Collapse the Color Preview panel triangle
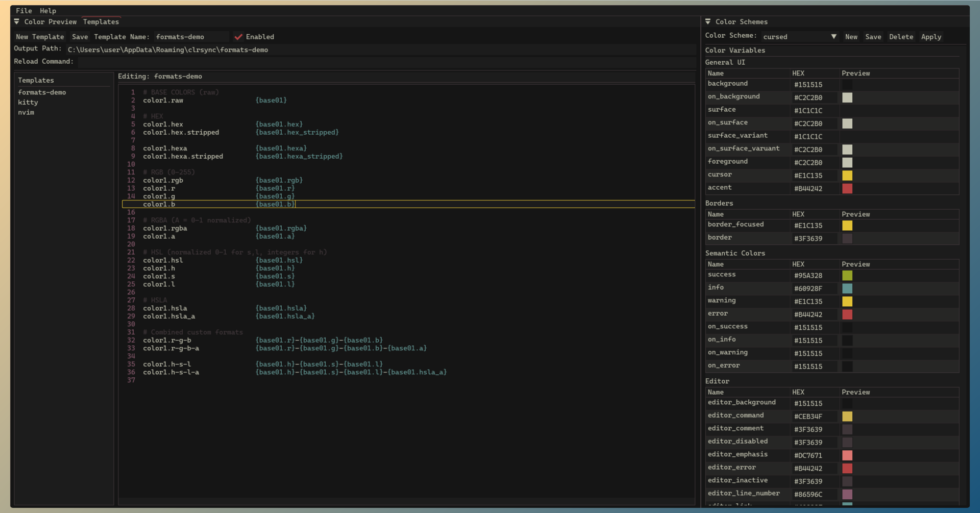Viewport: 980px width, 513px height. [17, 22]
